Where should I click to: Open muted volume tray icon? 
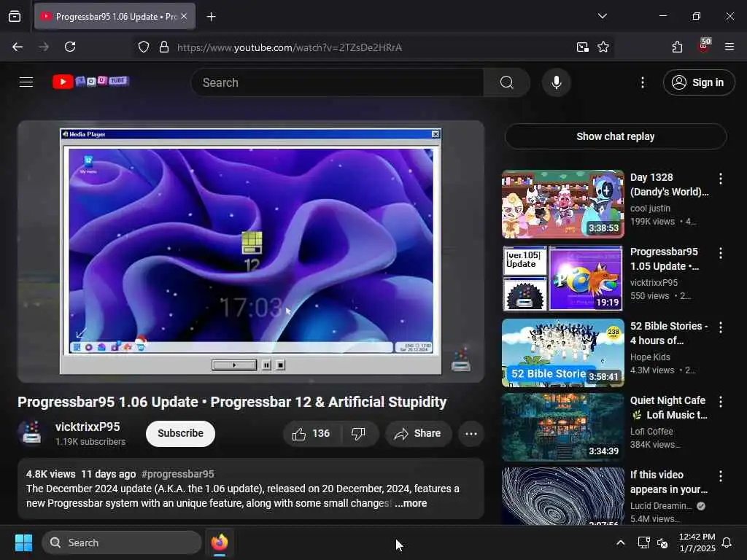pyautogui.click(x=662, y=542)
